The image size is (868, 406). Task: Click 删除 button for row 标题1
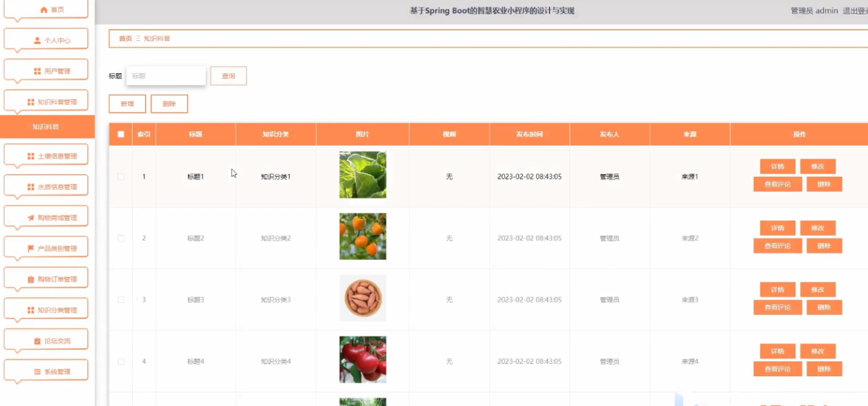click(x=824, y=184)
